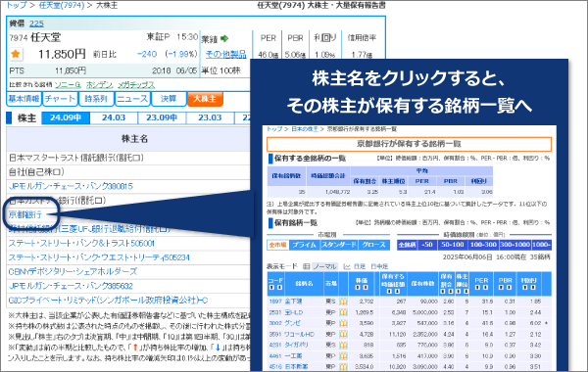Select the -50 market cap filter
Viewport: 588px width, 372px height.
[x=427, y=245]
